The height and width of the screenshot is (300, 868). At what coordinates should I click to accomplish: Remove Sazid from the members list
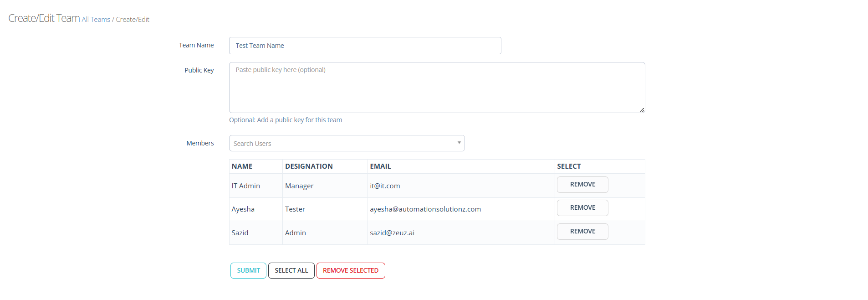582,232
